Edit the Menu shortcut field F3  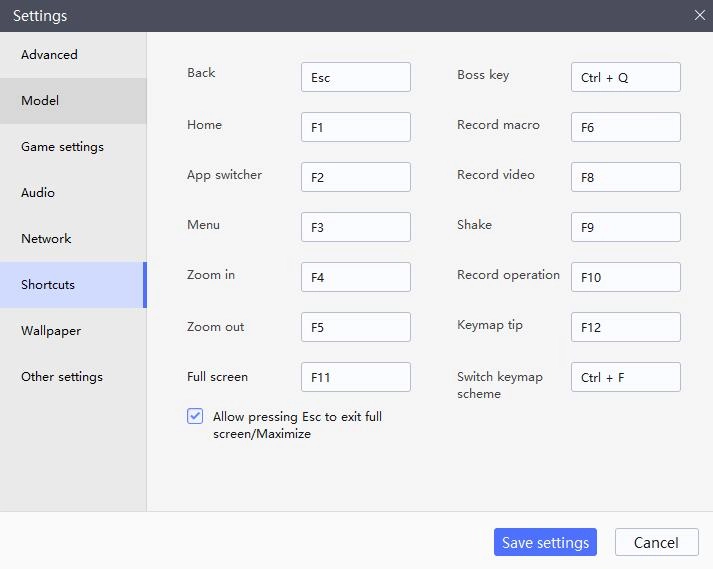tap(356, 227)
